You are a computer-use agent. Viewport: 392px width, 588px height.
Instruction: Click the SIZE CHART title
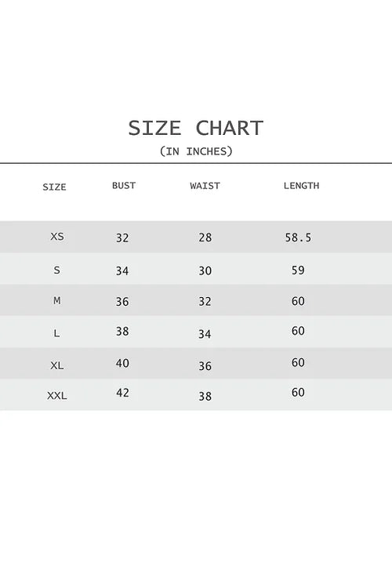pos(195,128)
